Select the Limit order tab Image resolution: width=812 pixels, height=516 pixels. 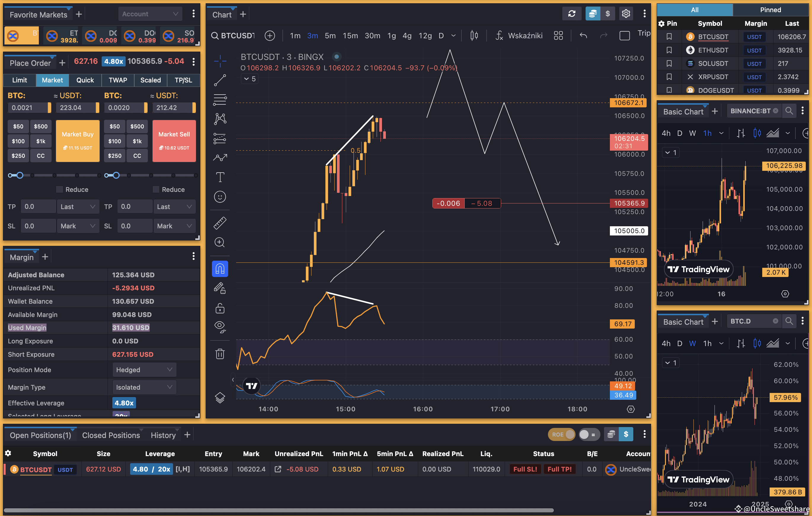[x=20, y=80]
